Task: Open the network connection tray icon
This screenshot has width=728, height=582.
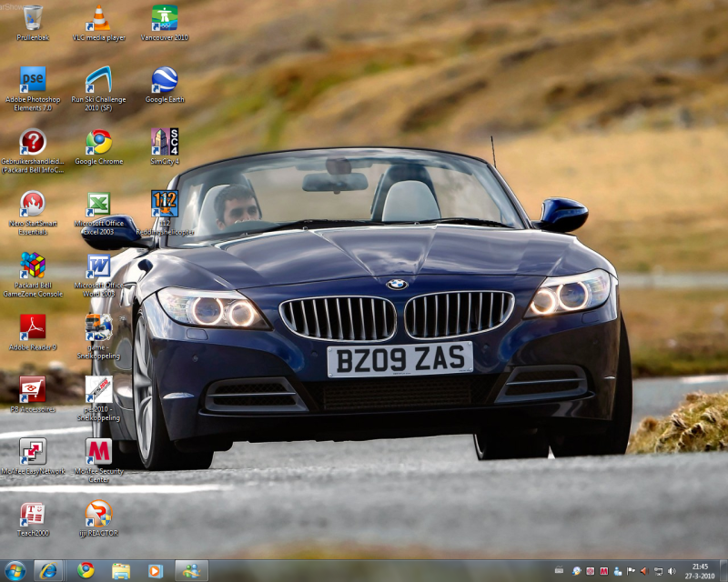Action: pyautogui.click(x=658, y=571)
